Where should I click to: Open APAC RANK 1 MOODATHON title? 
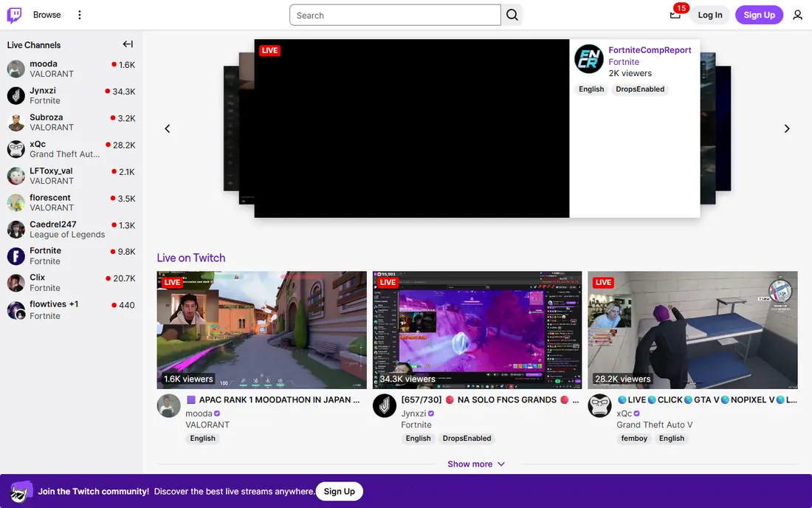pos(273,399)
